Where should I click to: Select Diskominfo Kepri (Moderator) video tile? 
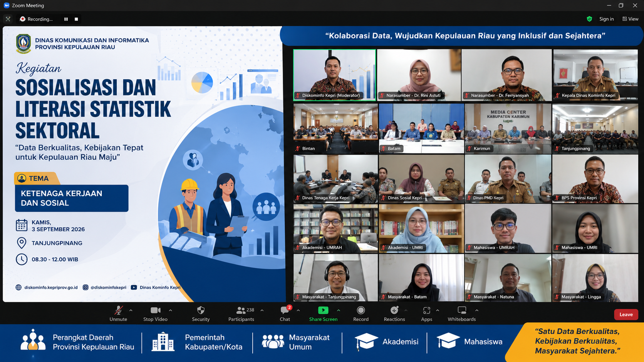(x=335, y=75)
